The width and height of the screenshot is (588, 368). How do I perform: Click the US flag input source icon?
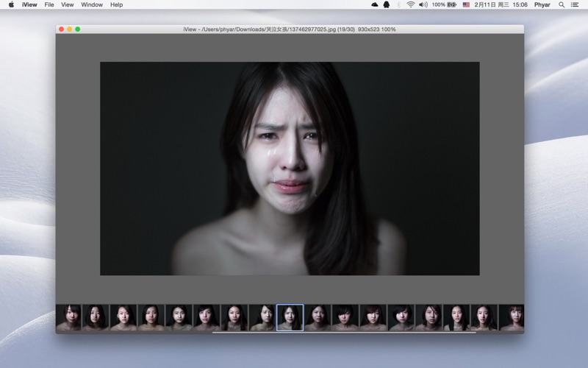coord(466,4)
